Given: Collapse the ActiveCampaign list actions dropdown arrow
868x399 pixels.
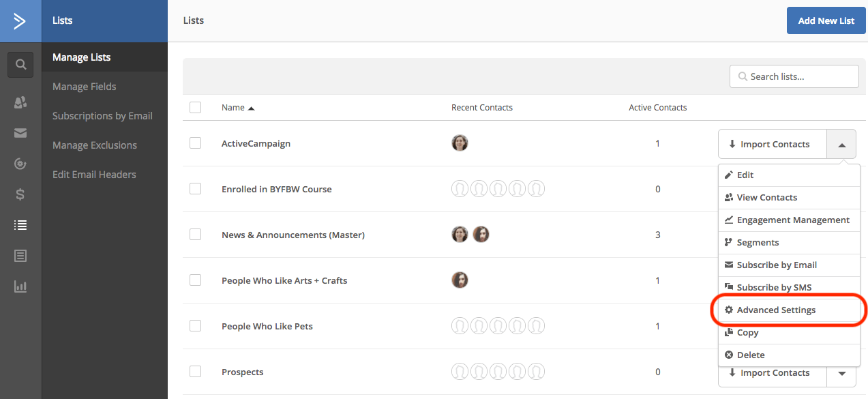Looking at the screenshot, I should [x=842, y=145].
